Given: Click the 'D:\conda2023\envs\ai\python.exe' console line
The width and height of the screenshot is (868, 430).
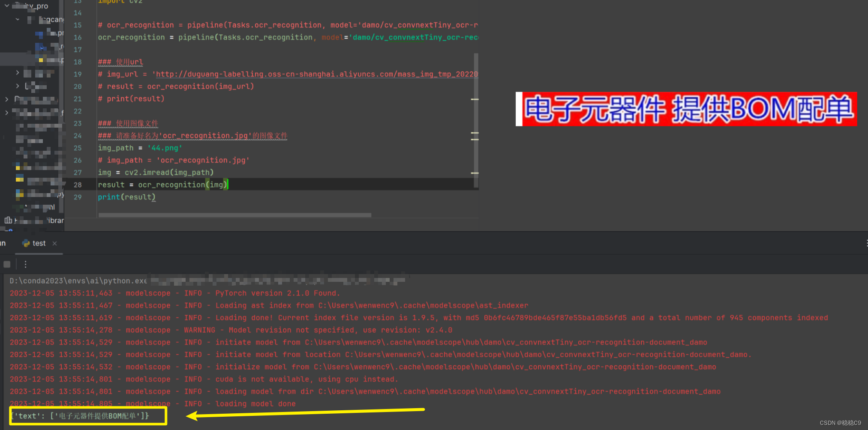Looking at the screenshot, I should tap(78, 281).
